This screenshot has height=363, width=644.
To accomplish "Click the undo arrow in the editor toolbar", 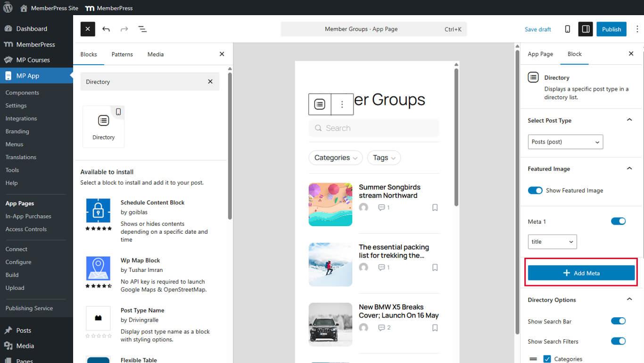I will (x=106, y=29).
